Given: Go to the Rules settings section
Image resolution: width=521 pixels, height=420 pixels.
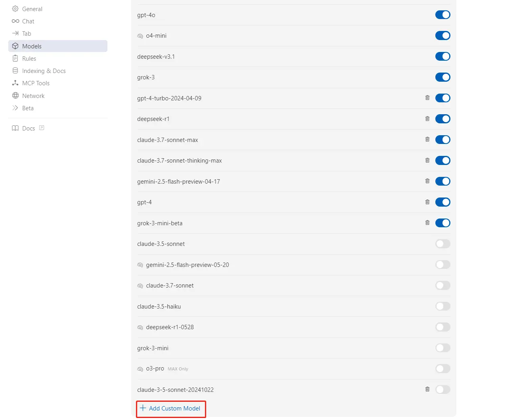Looking at the screenshot, I should 58,58.
